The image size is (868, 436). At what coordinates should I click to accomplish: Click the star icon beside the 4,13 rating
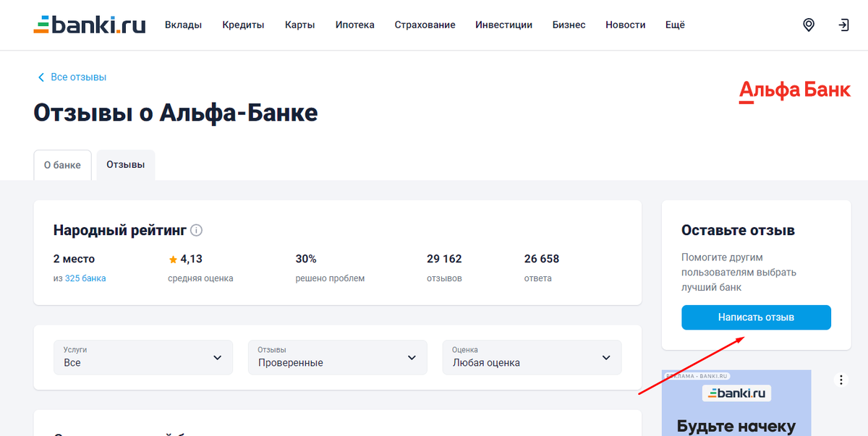coord(173,258)
